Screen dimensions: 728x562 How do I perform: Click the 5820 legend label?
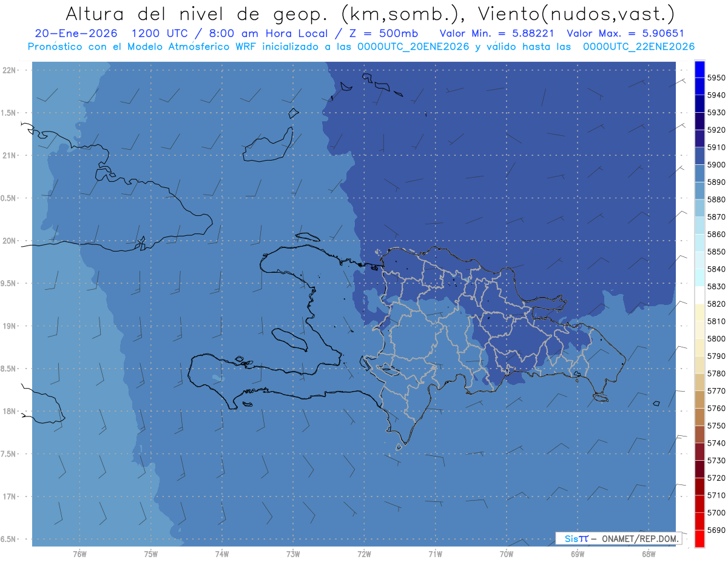point(716,304)
